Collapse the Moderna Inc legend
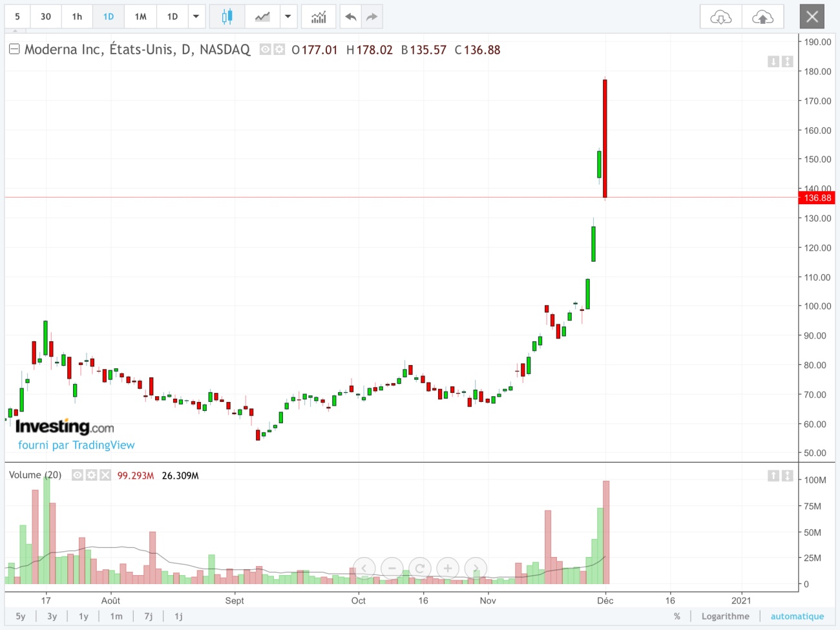 [x=14, y=49]
